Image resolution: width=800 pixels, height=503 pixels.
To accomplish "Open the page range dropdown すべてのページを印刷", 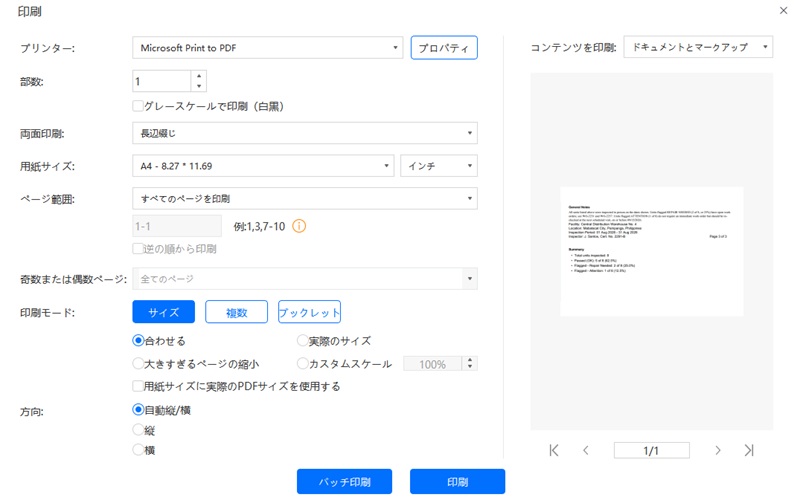I will pos(305,198).
